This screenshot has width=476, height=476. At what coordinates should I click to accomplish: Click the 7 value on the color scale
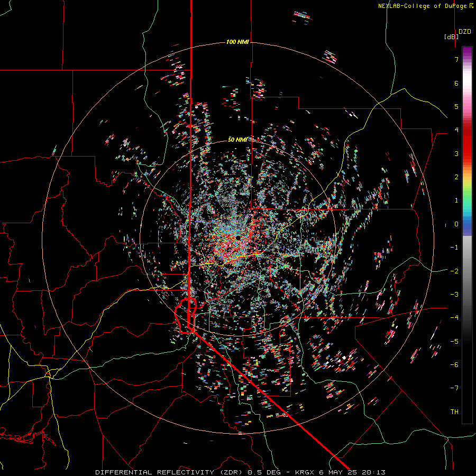click(456, 59)
